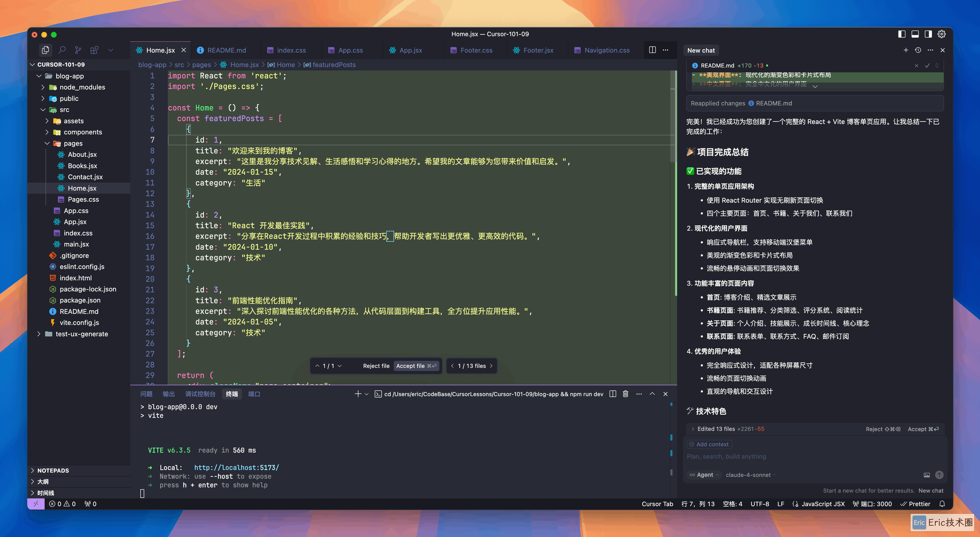
Task: Expand the components folder
Action: click(47, 132)
